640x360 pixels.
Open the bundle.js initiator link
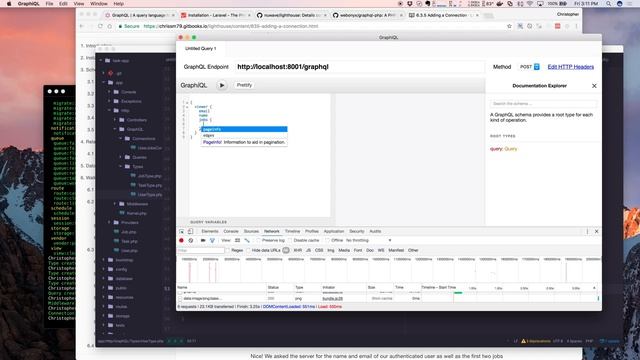pos(333,299)
